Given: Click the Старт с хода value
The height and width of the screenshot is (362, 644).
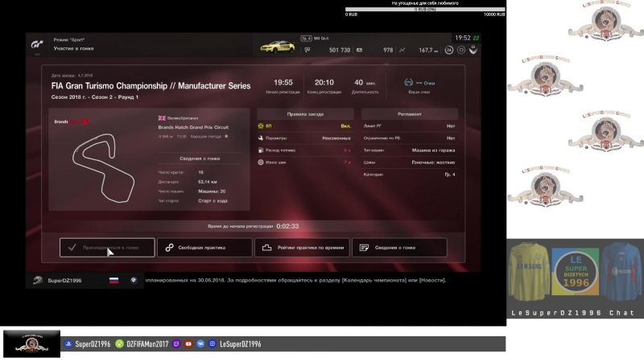Looking at the screenshot, I should (213, 200).
